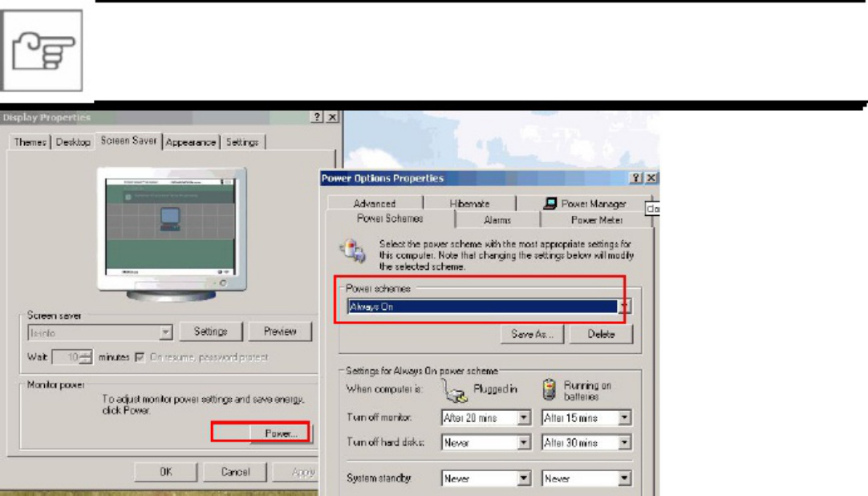Click the Delete power scheme button
This screenshot has width=868, height=496.
[x=601, y=334]
